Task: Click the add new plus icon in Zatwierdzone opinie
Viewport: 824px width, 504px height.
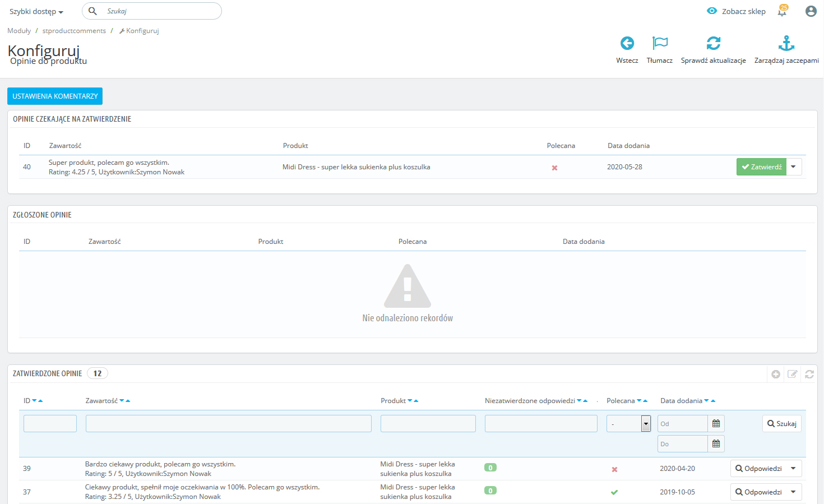Action: coord(776,374)
